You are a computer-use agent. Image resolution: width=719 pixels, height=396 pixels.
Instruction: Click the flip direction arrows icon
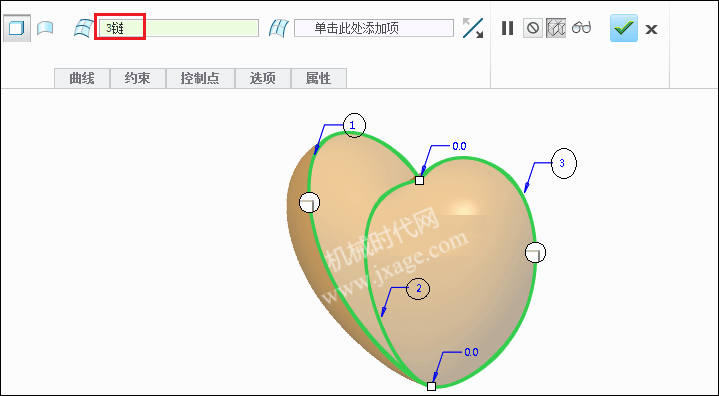tap(473, 28)
